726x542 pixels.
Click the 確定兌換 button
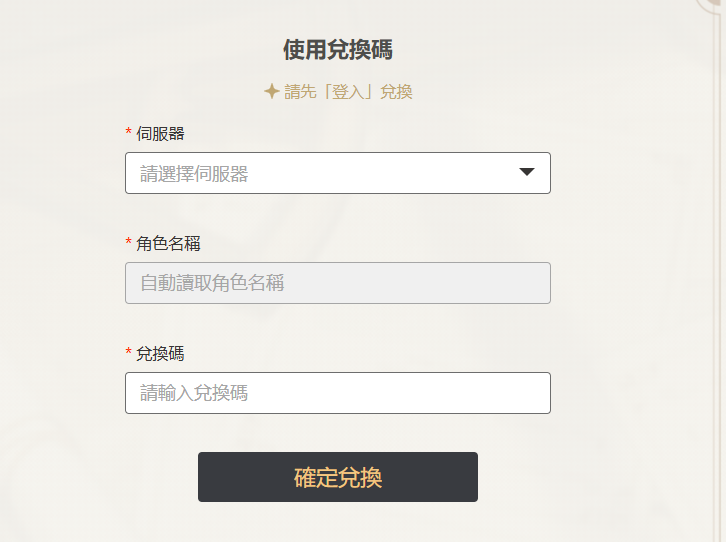pyautogui.click(x=338, y=477)
